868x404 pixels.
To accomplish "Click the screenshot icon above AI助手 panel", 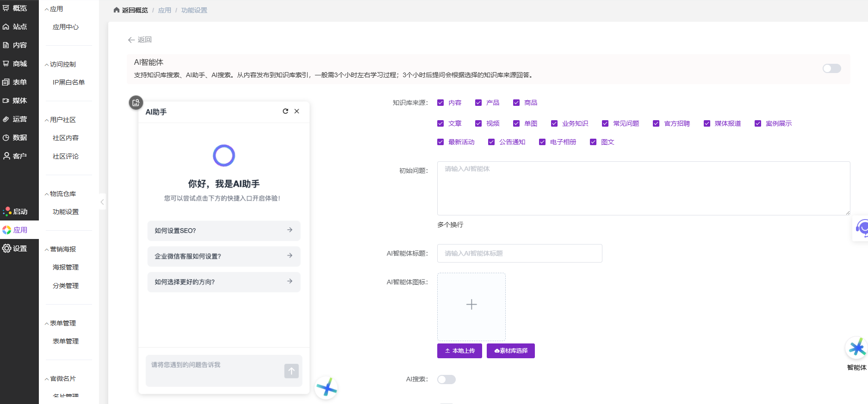I will click(x=136, y=103).
